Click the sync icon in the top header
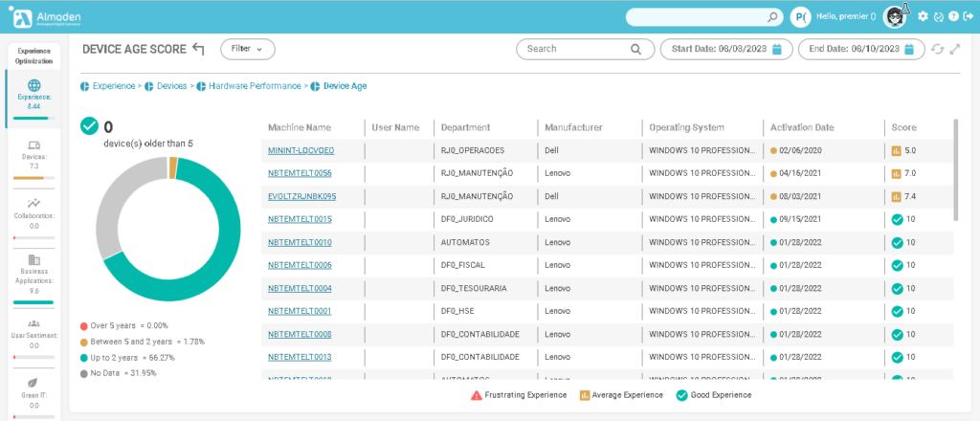The width and height of the screenshot is (980, 421). point(938,16)
